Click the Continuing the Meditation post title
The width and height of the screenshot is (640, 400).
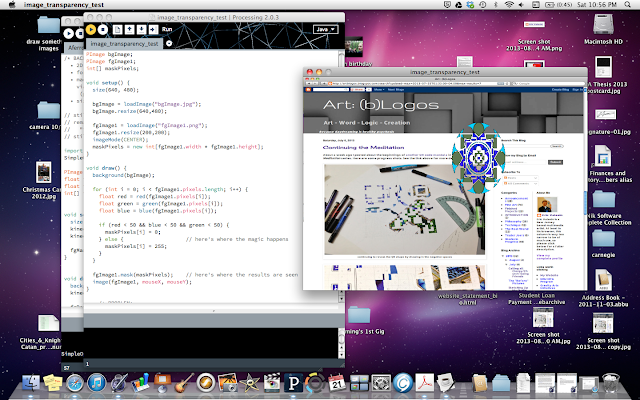pyautogui.click(x=363, y=147)
